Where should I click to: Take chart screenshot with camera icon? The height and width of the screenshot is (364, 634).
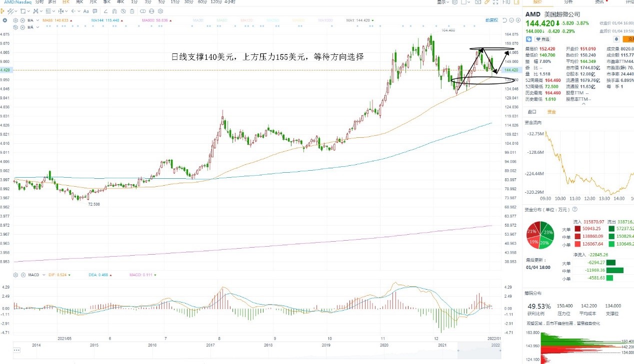point(478,2)
